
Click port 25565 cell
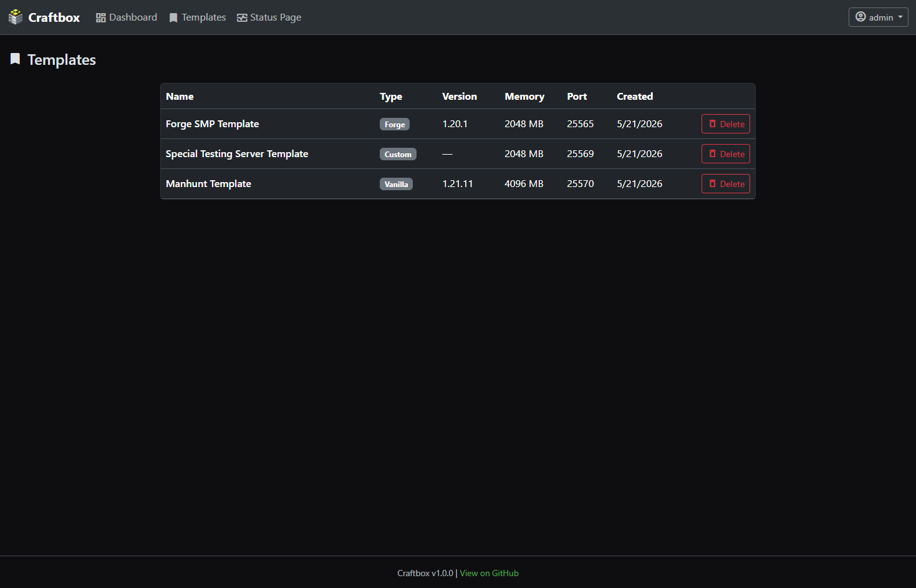pos(581,124)
